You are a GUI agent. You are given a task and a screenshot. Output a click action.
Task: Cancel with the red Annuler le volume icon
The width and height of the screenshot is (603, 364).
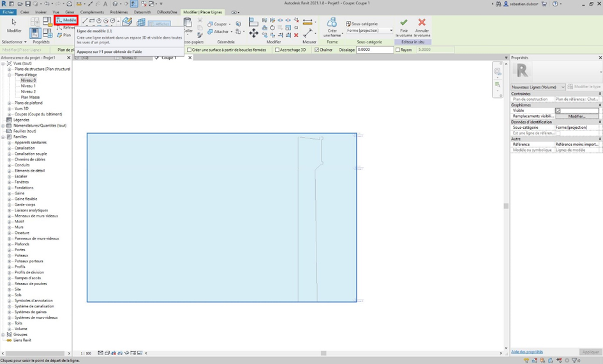pyautogui.click(x=422, y=24)
